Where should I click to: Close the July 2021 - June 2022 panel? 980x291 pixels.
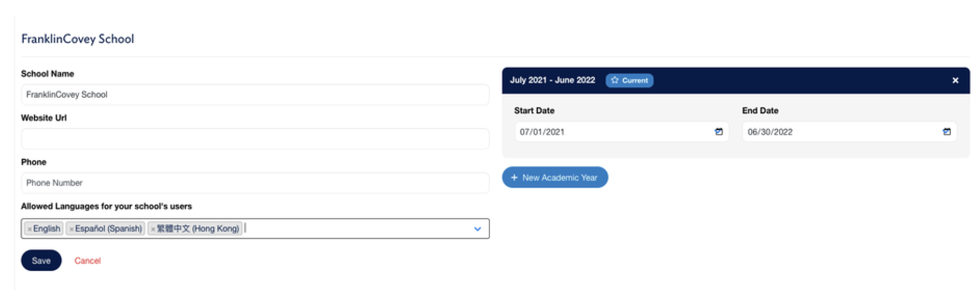pos(955,80)
